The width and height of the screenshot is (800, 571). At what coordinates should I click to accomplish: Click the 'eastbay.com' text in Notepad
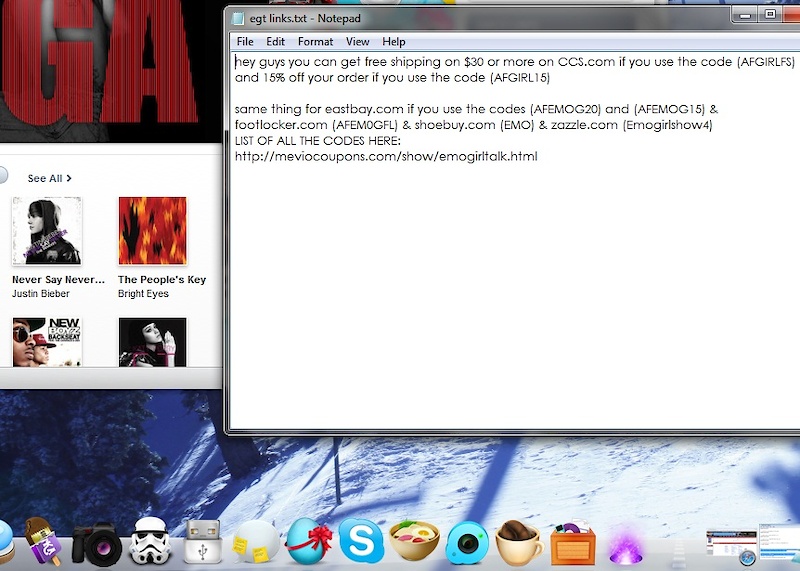pos(364,109)
